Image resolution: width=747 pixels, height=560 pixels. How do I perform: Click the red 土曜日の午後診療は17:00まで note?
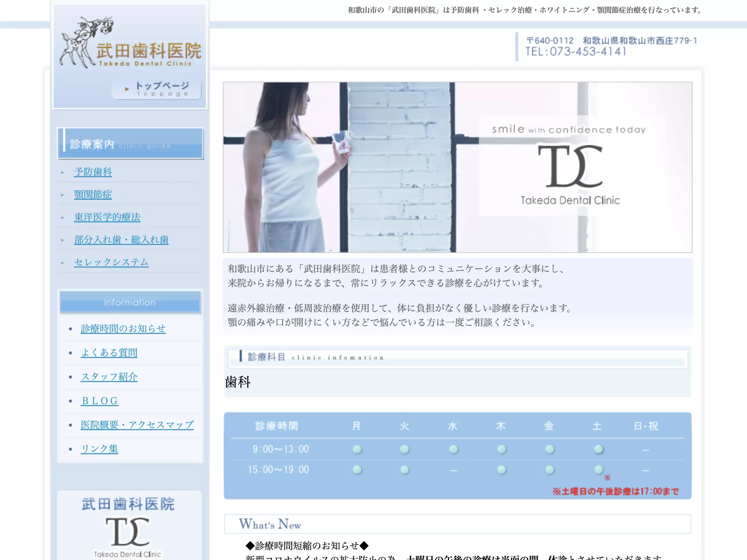[x=616, y=491]
